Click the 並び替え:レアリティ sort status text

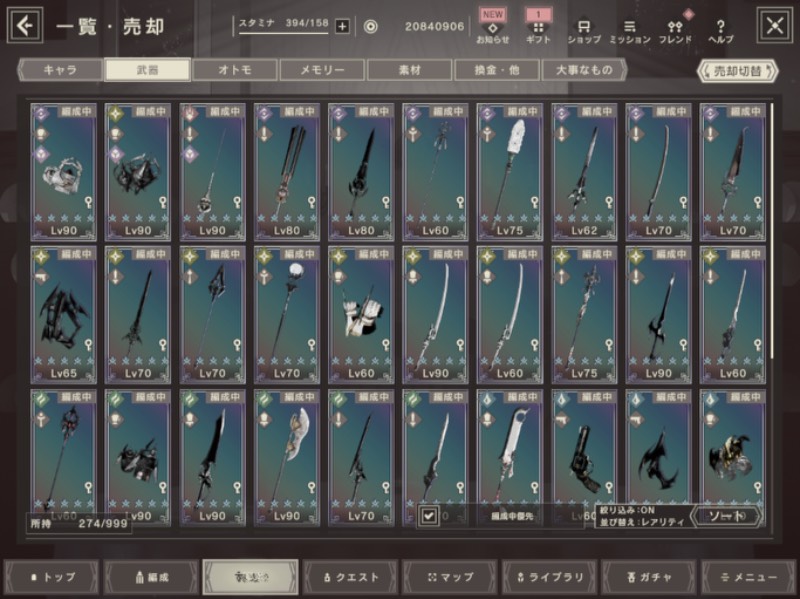[642, 522]
